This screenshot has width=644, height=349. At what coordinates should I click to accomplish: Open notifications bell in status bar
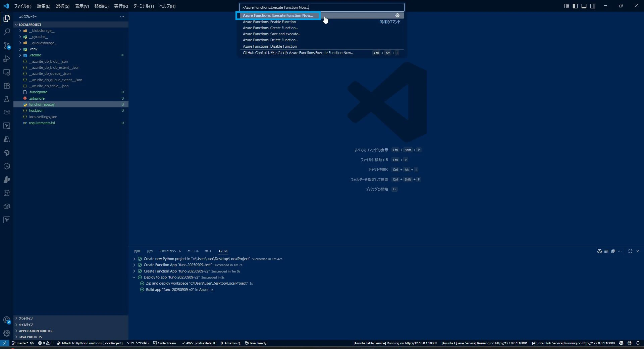point(638,343)
